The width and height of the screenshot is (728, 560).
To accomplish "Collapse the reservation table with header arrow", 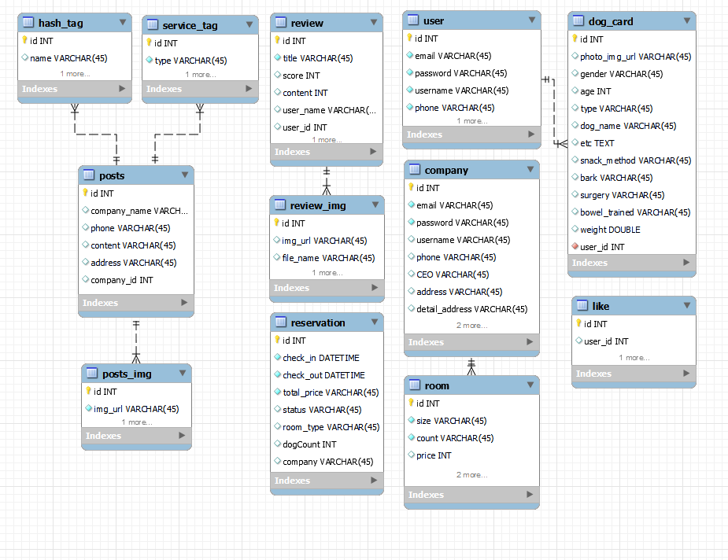I will pos(375,322).
